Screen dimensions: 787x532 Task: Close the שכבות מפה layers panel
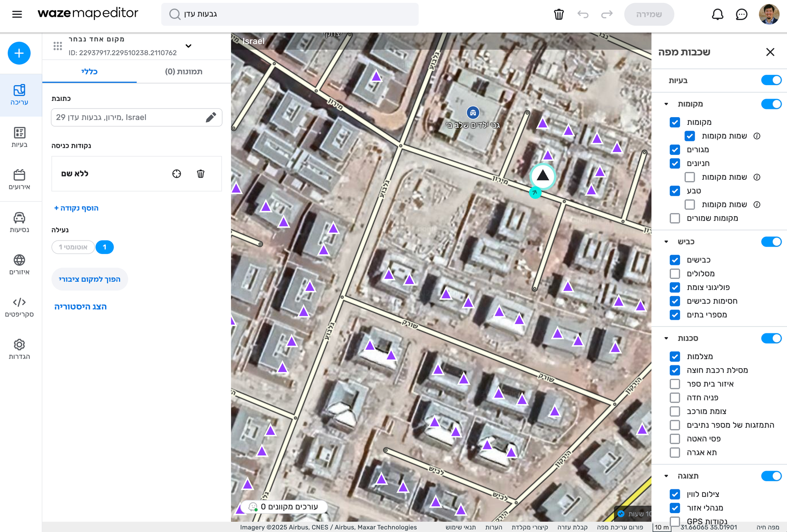pyautogui.click(x=770, y=52)
